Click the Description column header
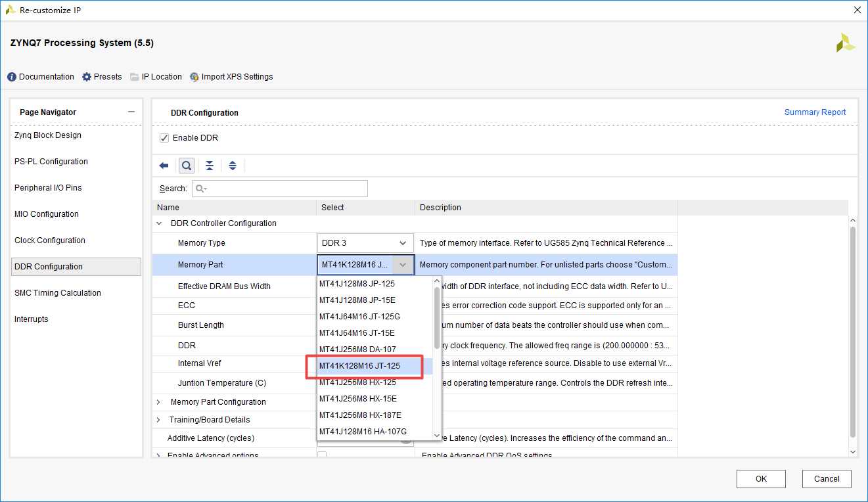The height and width of the screenshot is (502, 868). 546,208
